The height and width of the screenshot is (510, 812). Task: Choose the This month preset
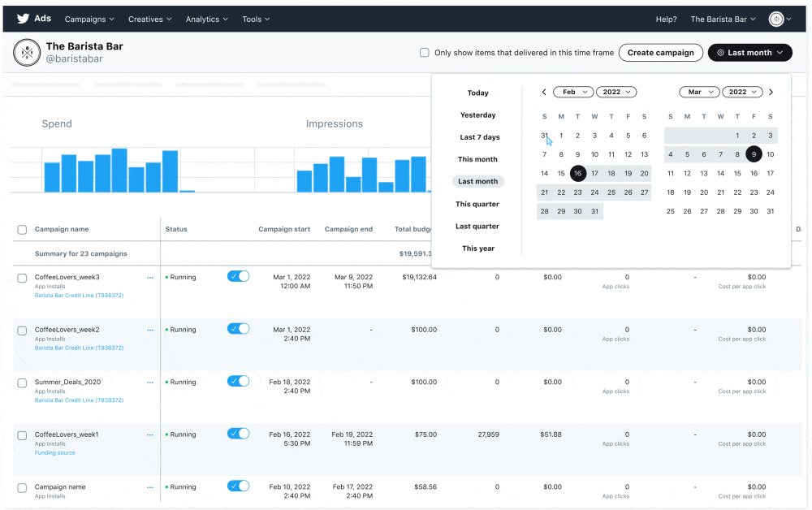point(477,159)
